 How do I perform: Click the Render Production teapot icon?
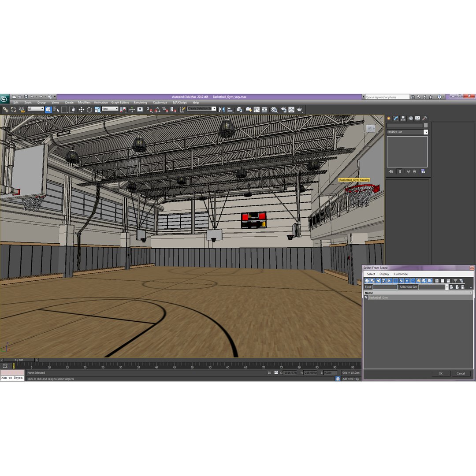click(300, 110)
